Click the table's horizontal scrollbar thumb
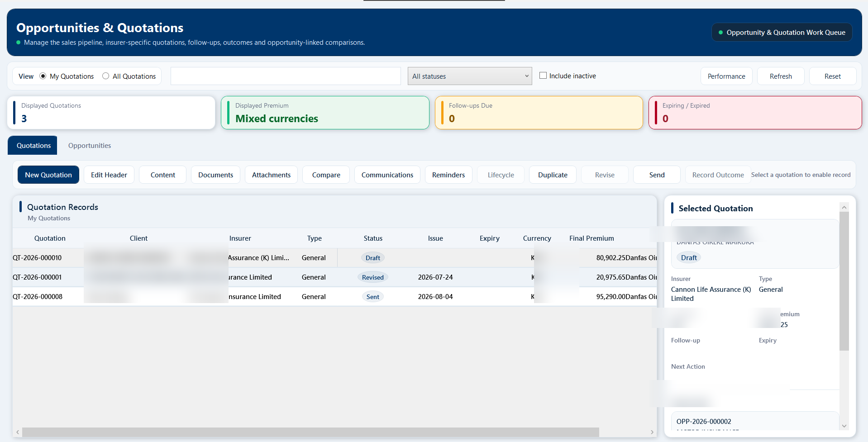868x442 pixels. 310,432
